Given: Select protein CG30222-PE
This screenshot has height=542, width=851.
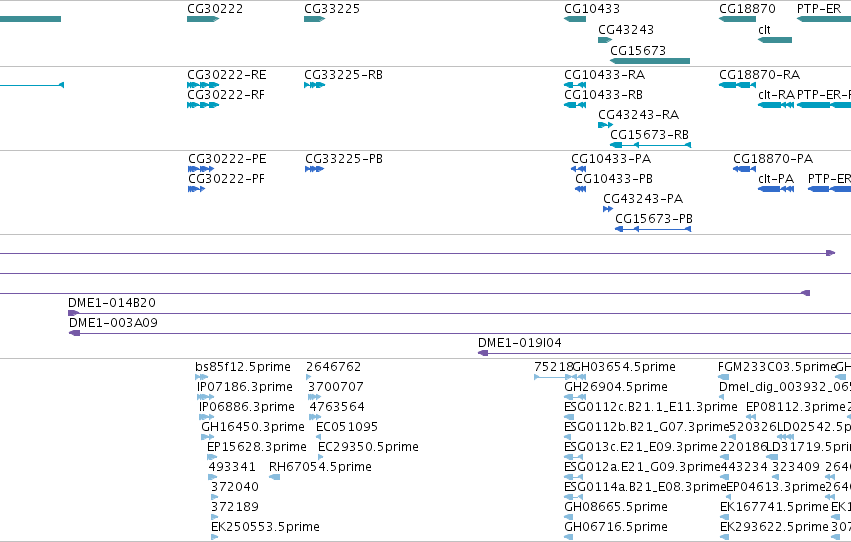Looking at the screenshot, I should 201,169.
